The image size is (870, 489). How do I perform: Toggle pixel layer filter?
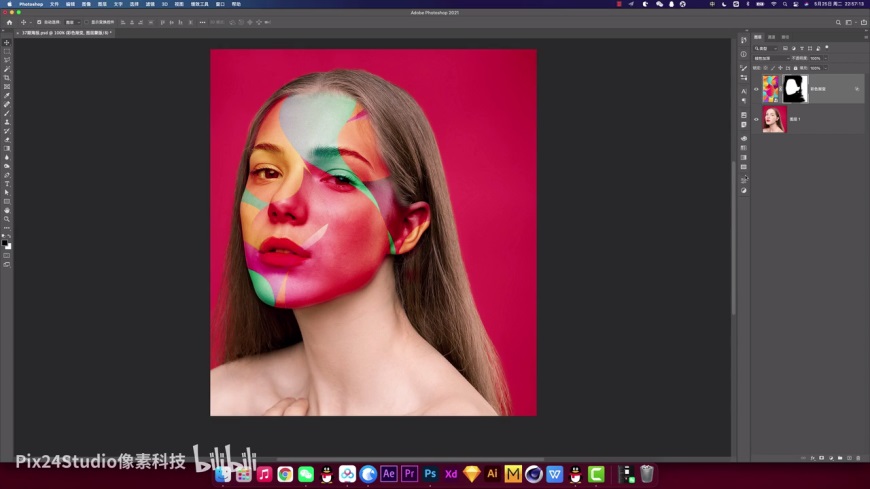tap(785, 49)
